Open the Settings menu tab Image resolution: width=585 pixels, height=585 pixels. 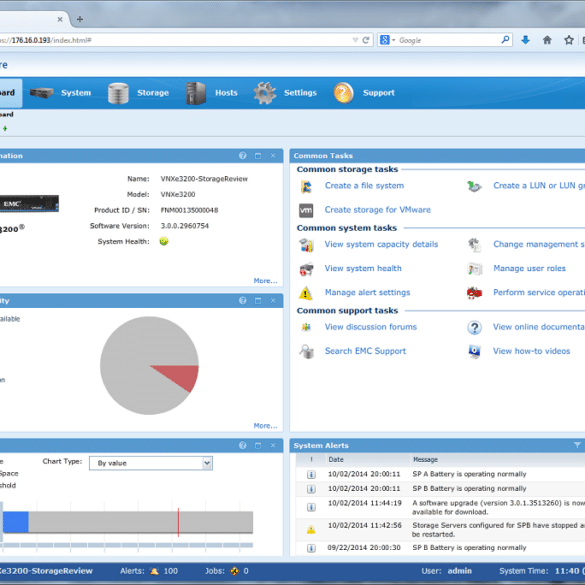(x=300, y=93)
